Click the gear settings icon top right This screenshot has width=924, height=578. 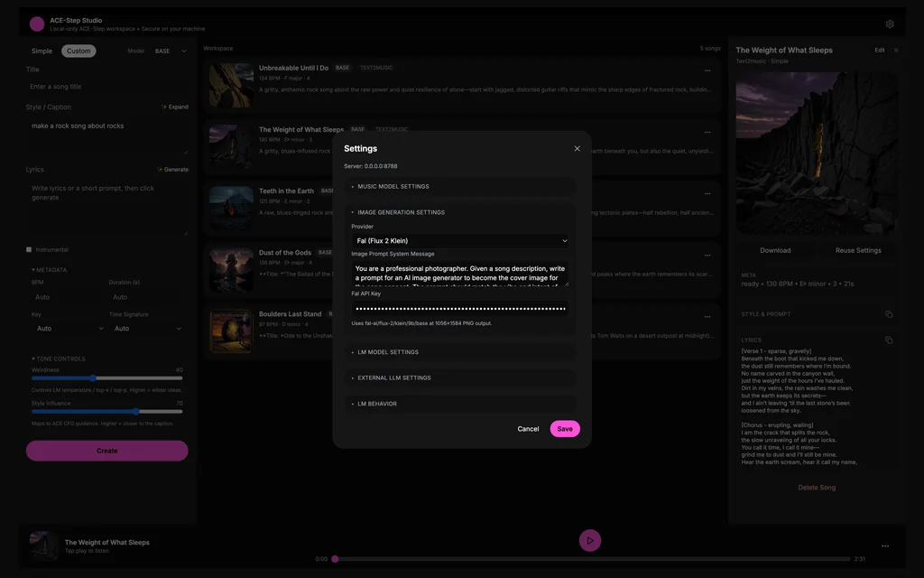(890, 24)
